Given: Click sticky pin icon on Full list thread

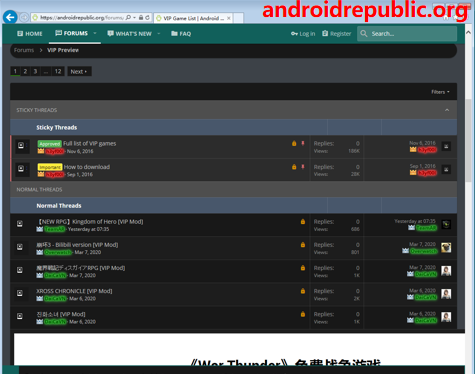Looking at the screenshot, I should pyautogui.click(x=303, y=143).
